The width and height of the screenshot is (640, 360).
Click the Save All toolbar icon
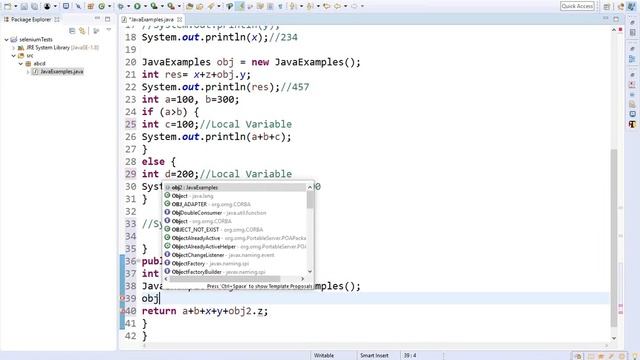pyautogui.click(x=34, y=6)
